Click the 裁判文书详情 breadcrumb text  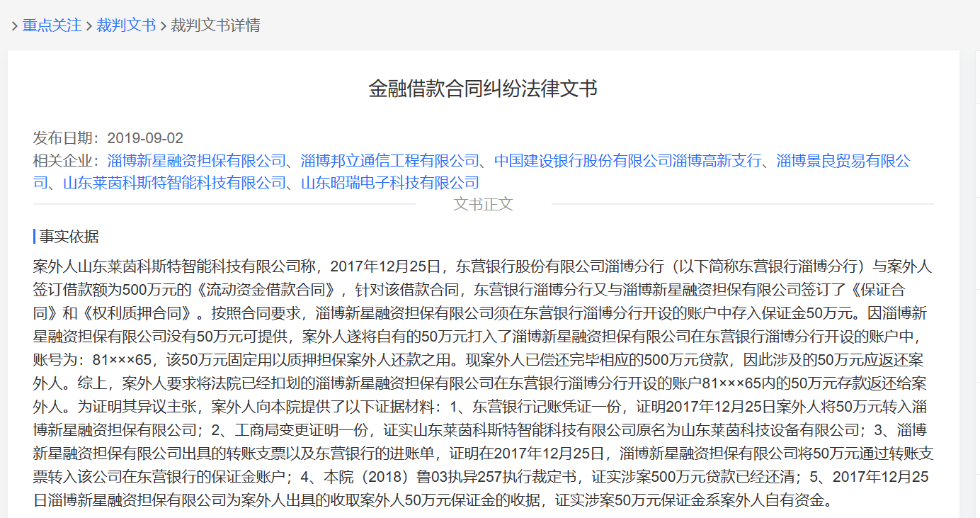point(215,26)
